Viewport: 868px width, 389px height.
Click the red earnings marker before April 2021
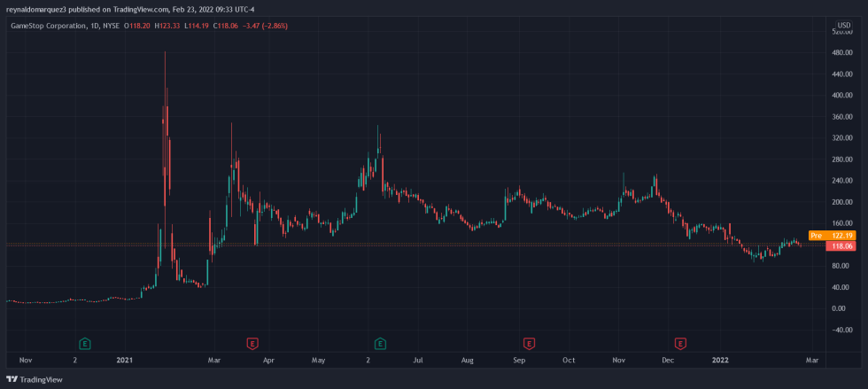(x=252, y=342)
